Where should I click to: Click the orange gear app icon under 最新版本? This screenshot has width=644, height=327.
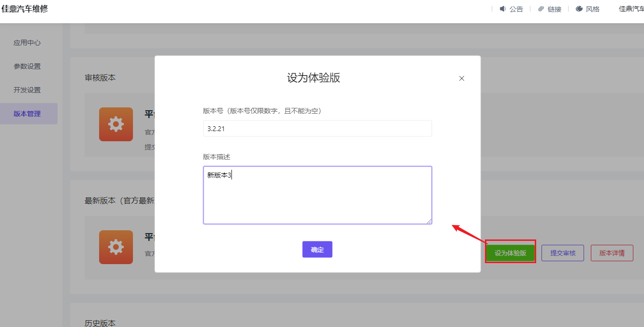[x=116, y=247]
